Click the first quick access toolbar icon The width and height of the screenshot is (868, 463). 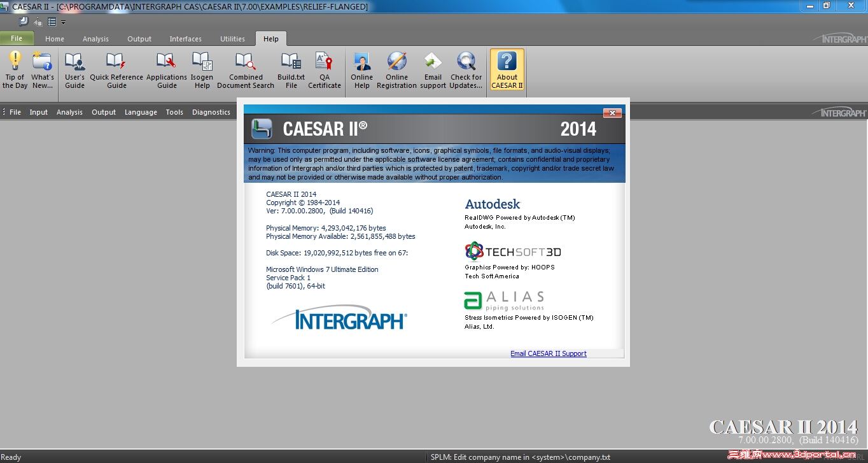[x=24, y=22]
